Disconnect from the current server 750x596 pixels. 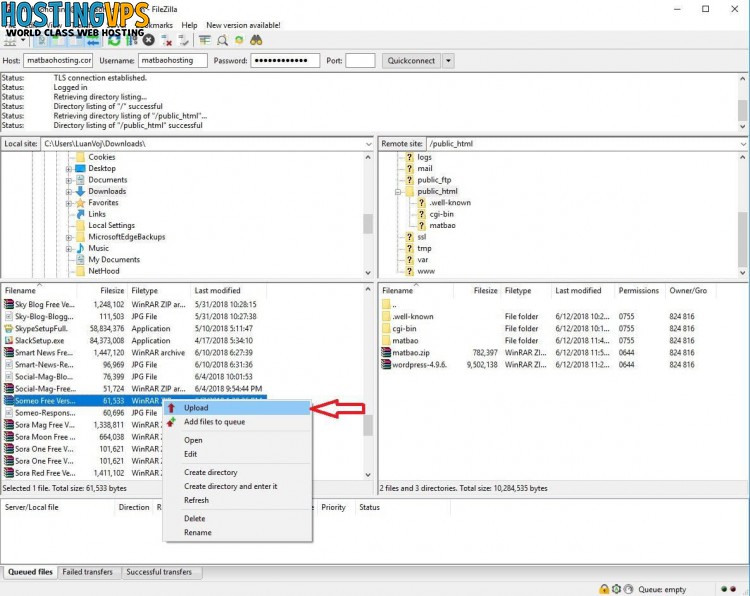(166, 41)
